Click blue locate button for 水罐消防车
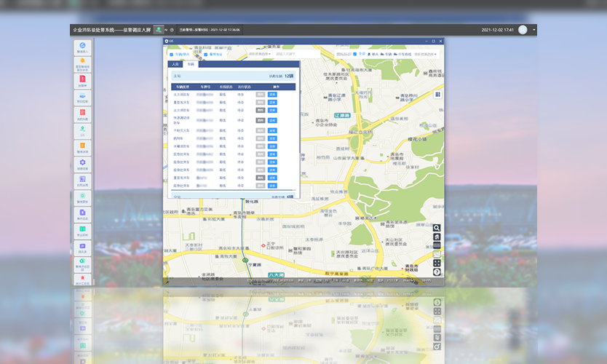Viewport: 607px width, 364px height. 272,146
